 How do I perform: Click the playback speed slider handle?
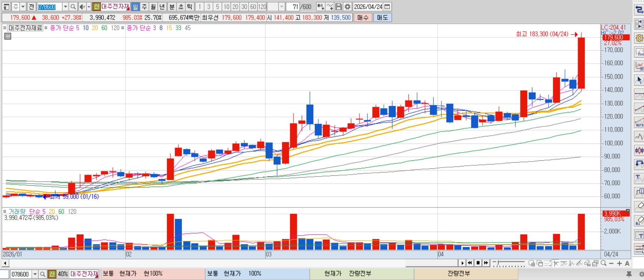(498, 262)
